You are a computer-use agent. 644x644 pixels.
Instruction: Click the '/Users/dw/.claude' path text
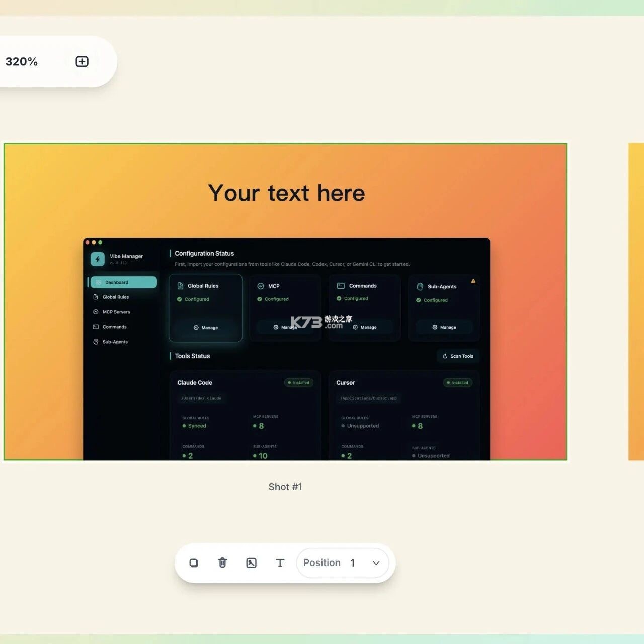(x=201, y=398)
